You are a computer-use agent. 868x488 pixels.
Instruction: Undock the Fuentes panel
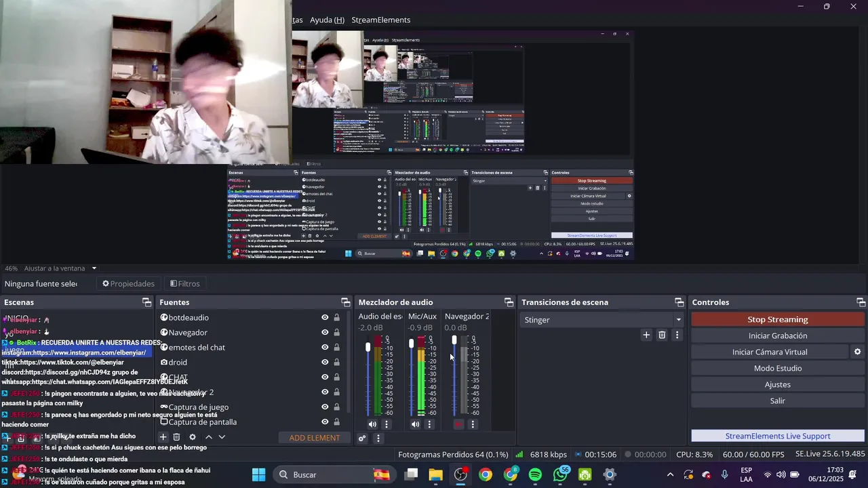tap(346, 302)
